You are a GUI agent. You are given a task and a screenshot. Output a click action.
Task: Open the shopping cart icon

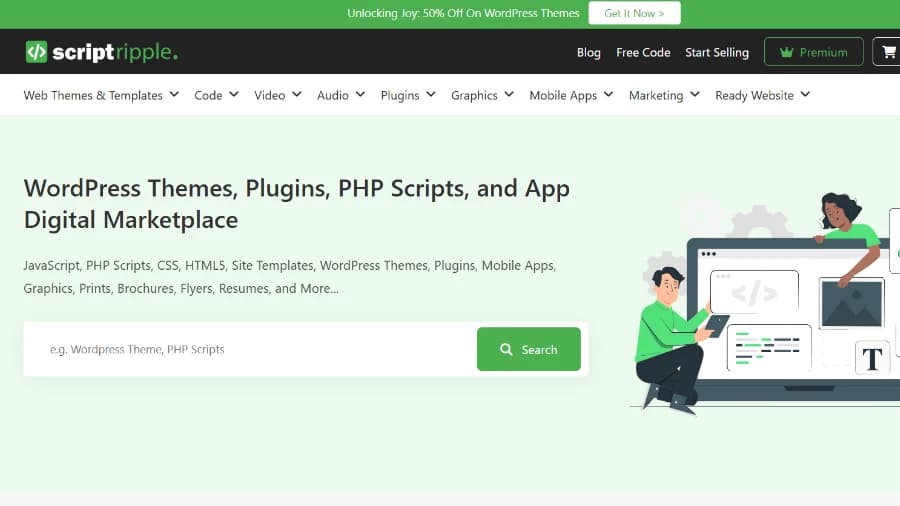(889, 52)
